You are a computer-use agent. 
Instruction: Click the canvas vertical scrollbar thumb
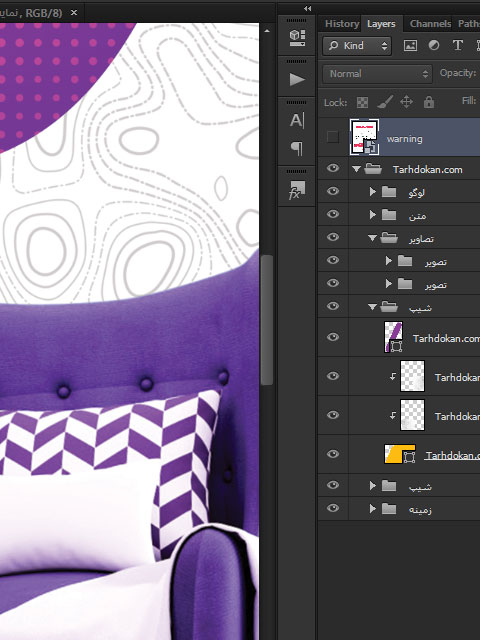(x=267, y=320)
